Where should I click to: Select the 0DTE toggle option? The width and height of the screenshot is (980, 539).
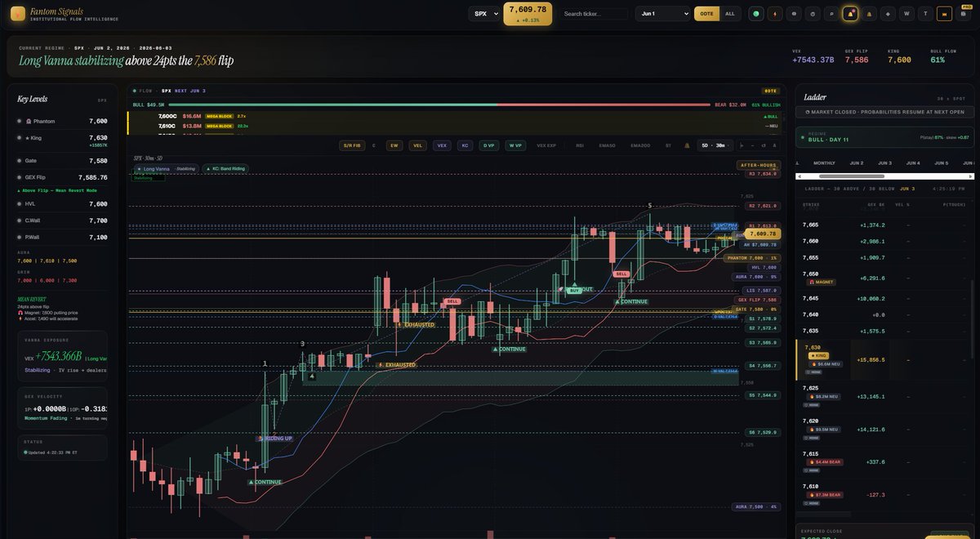coord(706,14)
